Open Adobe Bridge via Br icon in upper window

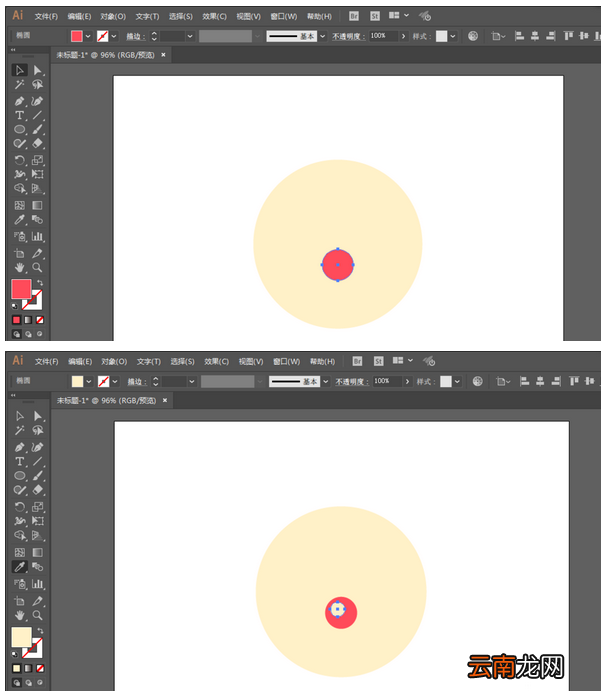click(354, 16)
